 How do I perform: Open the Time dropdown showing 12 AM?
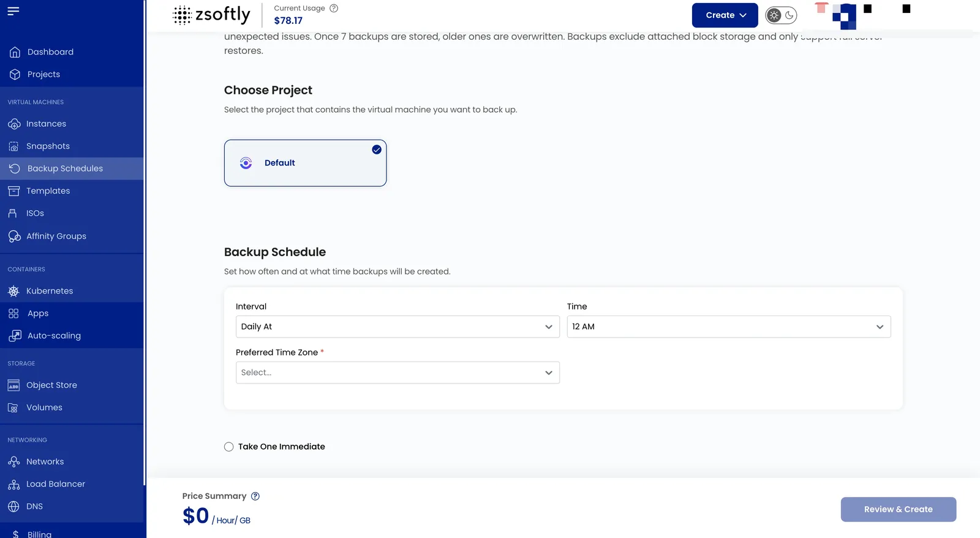tap(729, 327)
